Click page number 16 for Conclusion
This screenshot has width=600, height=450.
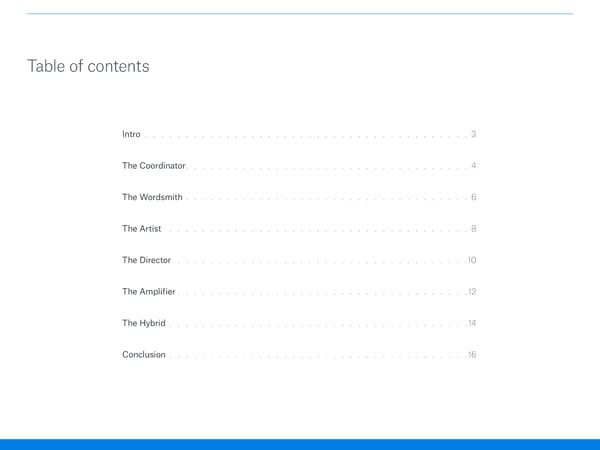pos(471,355)
